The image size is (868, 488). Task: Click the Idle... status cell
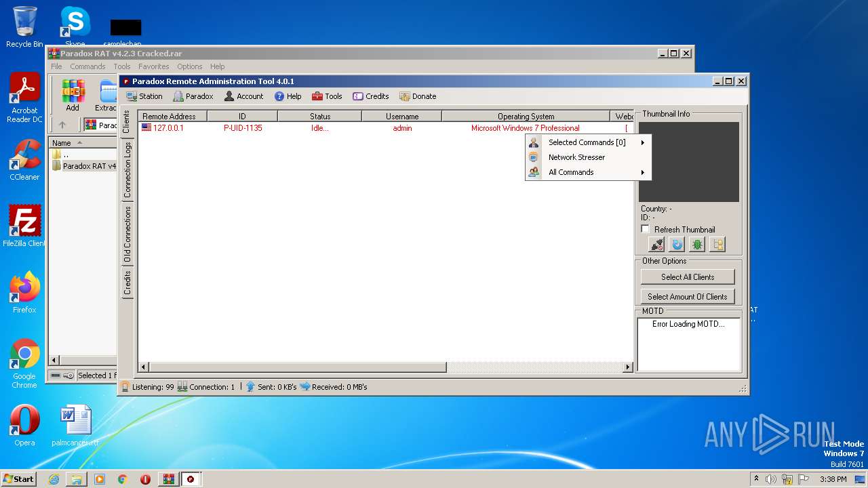(319, 128)
